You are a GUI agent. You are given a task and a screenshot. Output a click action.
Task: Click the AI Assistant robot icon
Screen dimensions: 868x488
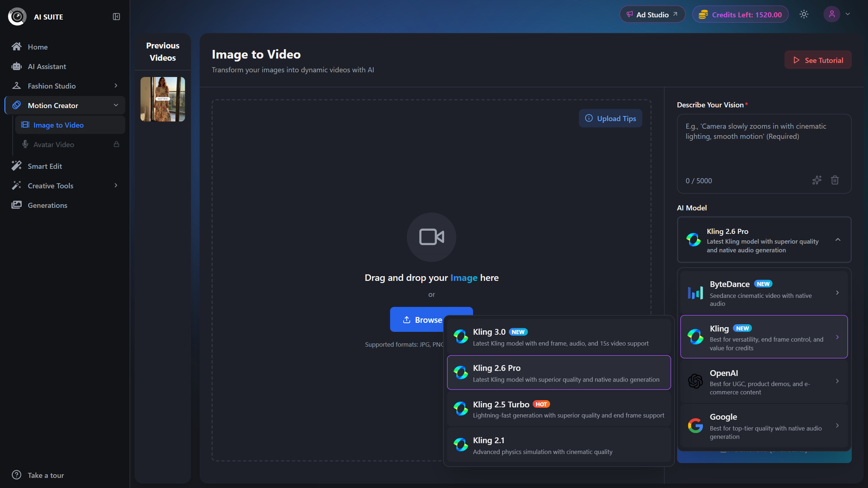(17, 66)
